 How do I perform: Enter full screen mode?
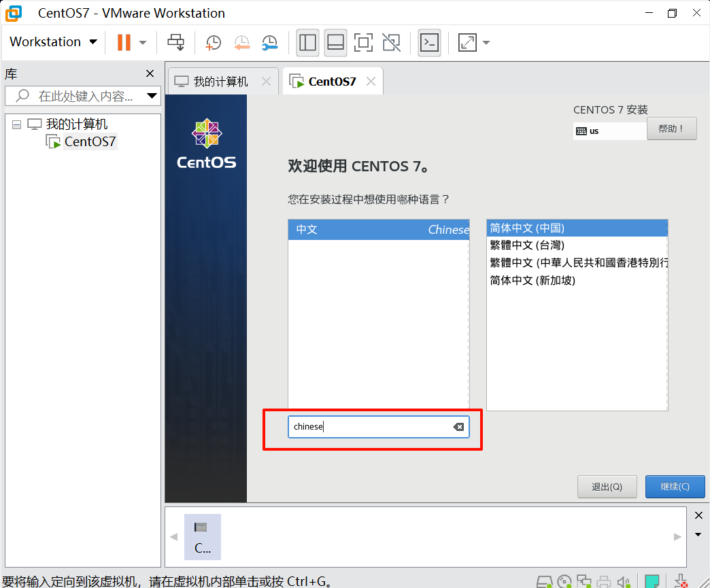(x=363, y=43)
